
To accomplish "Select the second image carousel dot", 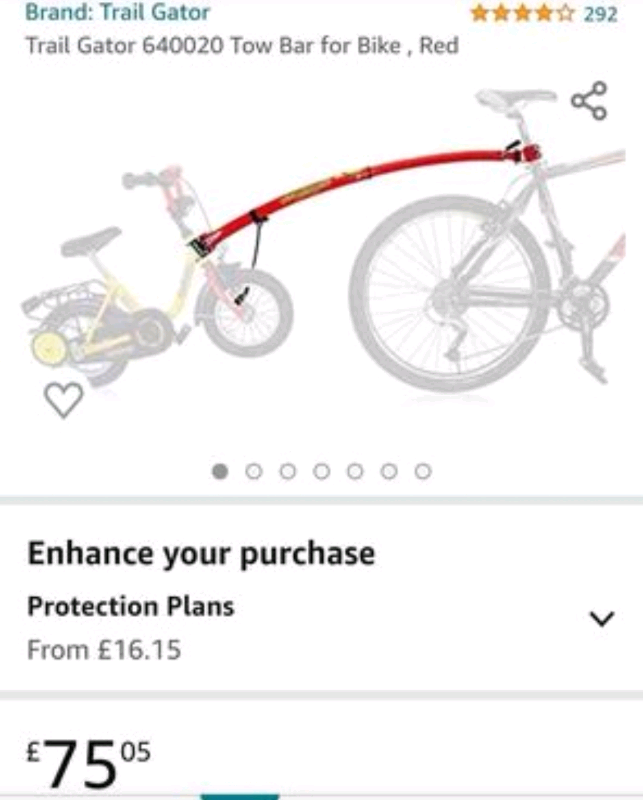I will (254, 471).
